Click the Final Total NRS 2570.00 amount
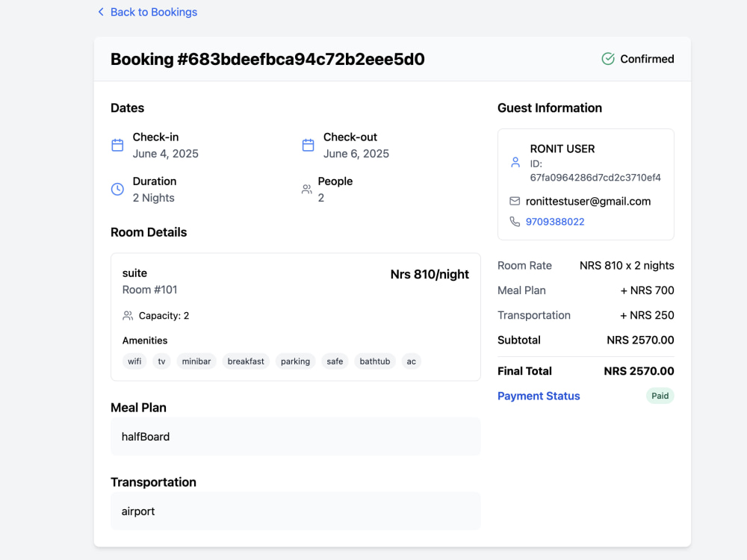The height and width of the screenshot is (560, 747). [639, 371]
